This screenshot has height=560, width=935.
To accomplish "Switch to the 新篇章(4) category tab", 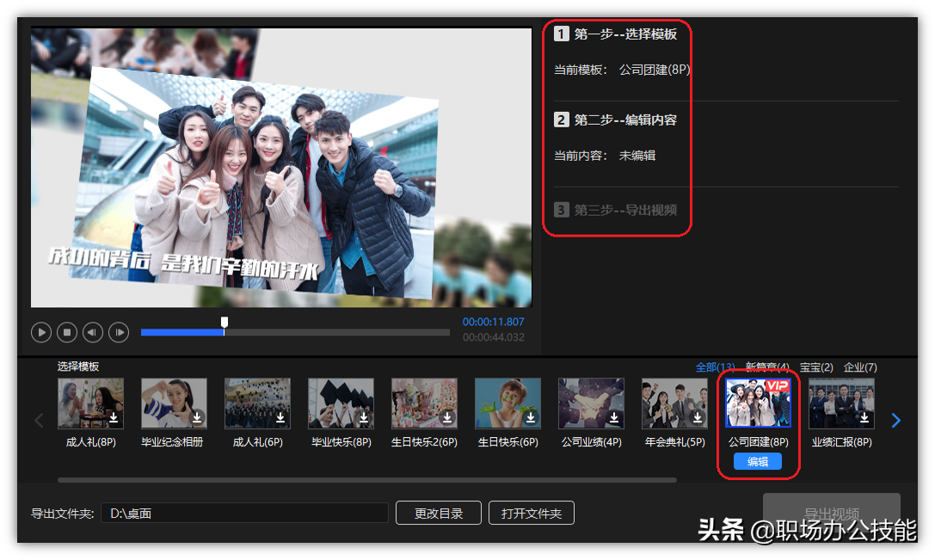I will (x=767, y=367).
